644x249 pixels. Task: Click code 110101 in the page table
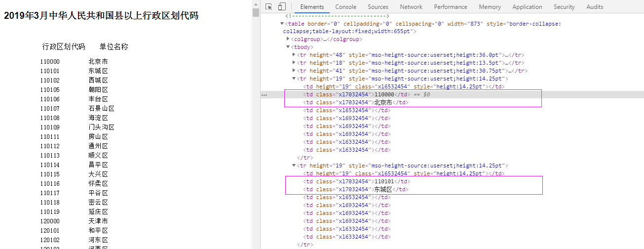(x=50, y=71)
